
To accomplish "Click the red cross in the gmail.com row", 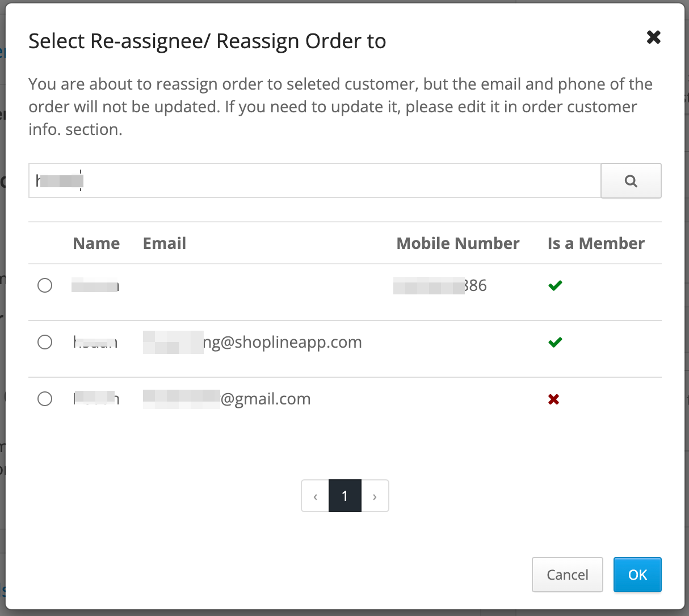I will pos(554,399).
